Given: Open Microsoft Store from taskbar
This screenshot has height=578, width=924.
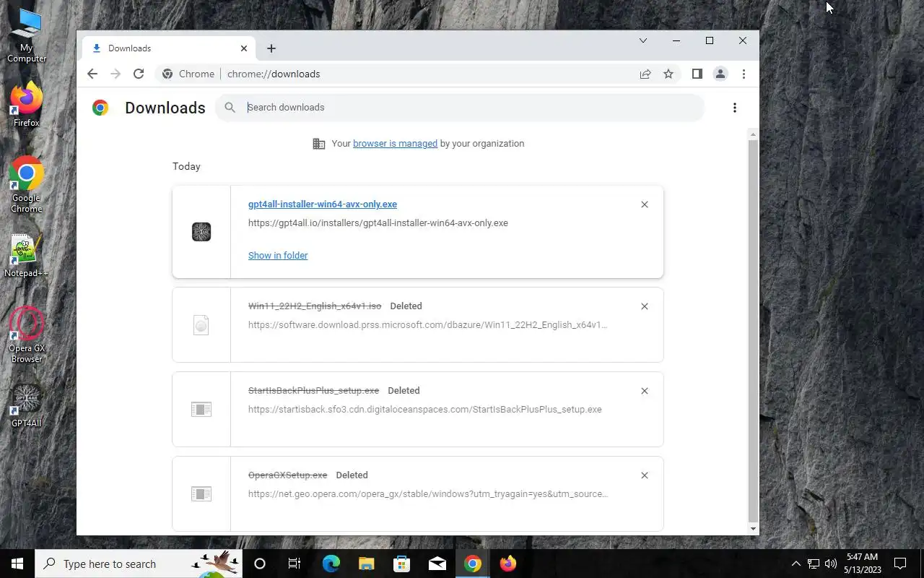Looking at the screenshot, I should click(401, 564).
